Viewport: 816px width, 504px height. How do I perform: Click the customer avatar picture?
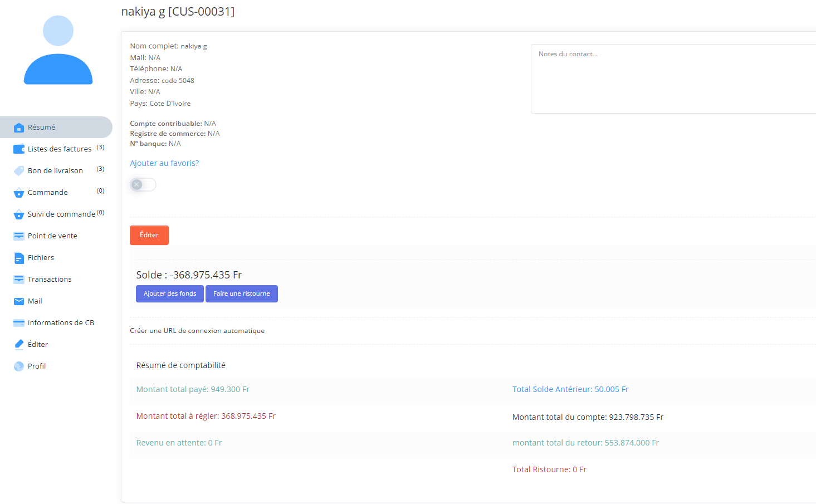[x=58, y=50]
